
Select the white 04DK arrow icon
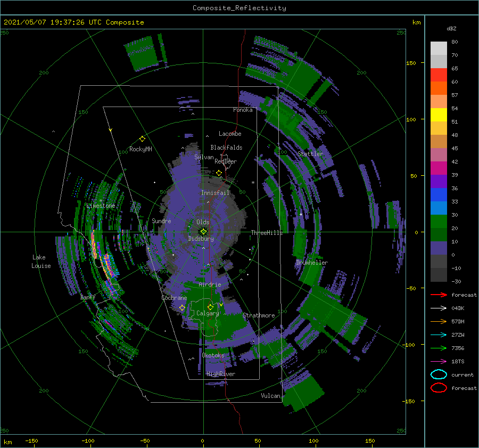439,308
